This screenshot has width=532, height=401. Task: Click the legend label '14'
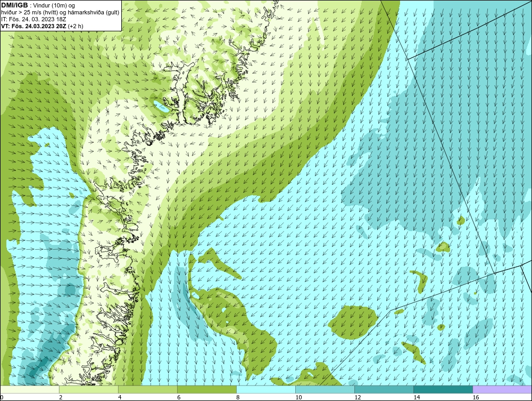pos(417,397)
